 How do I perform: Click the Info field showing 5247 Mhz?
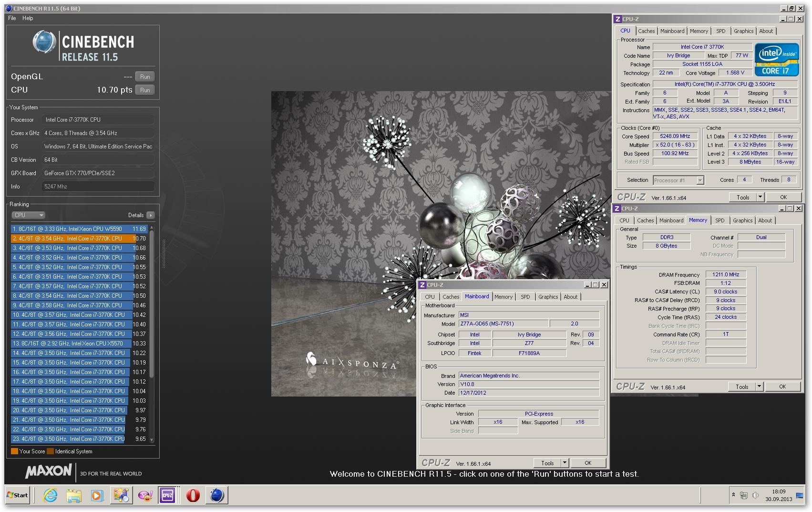(98, 187)
